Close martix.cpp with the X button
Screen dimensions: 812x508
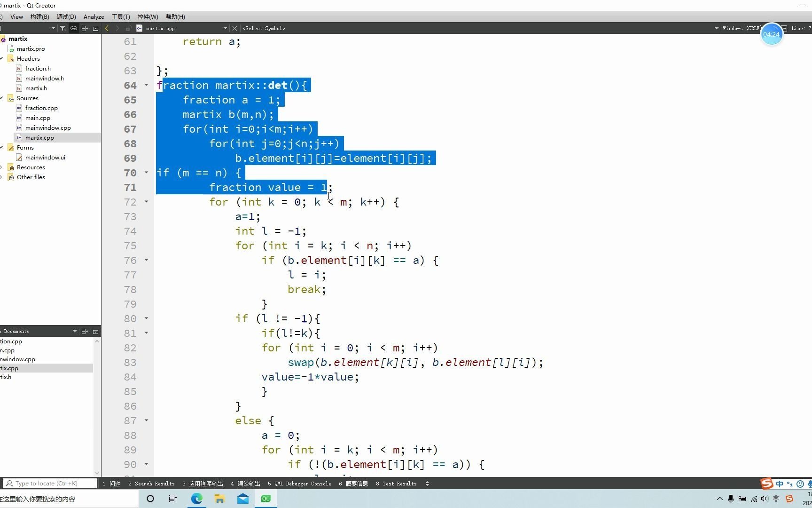(234, 28)
